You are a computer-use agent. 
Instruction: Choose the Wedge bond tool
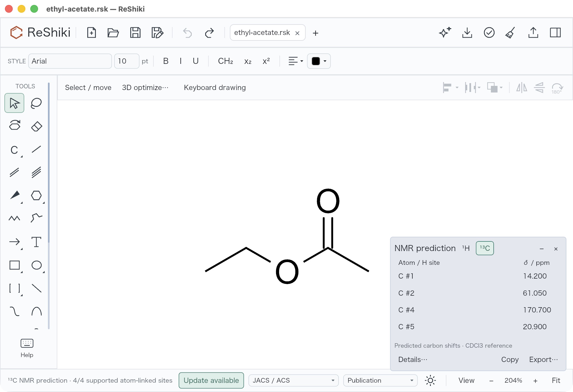[15, 196]
